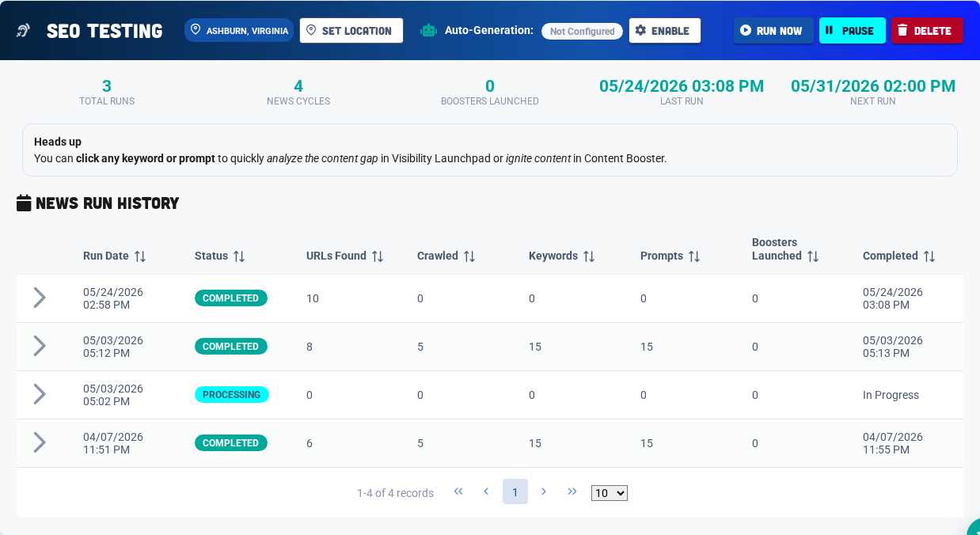Start a run with Run Now

(x=773, y=31)
